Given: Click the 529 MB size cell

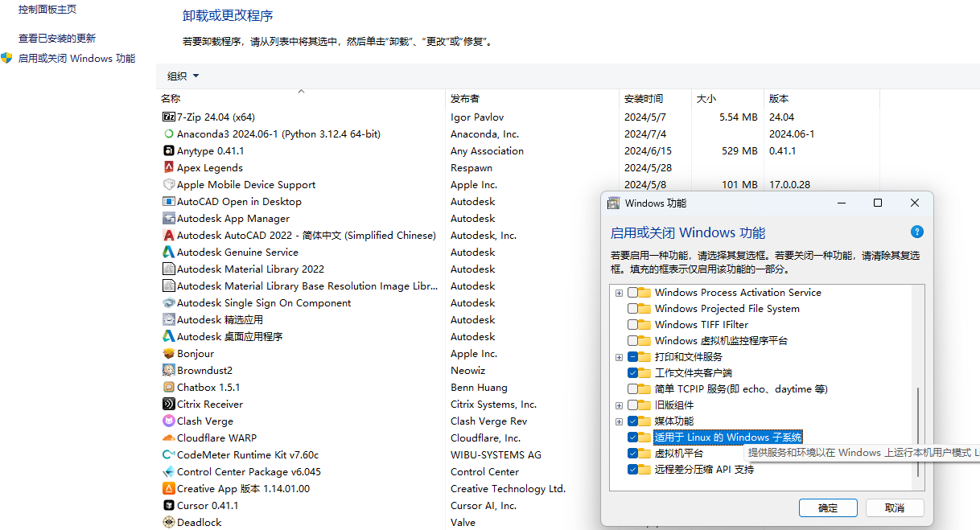Looking at the screenshot, I should pyautogui.click(x=739, y=151).
